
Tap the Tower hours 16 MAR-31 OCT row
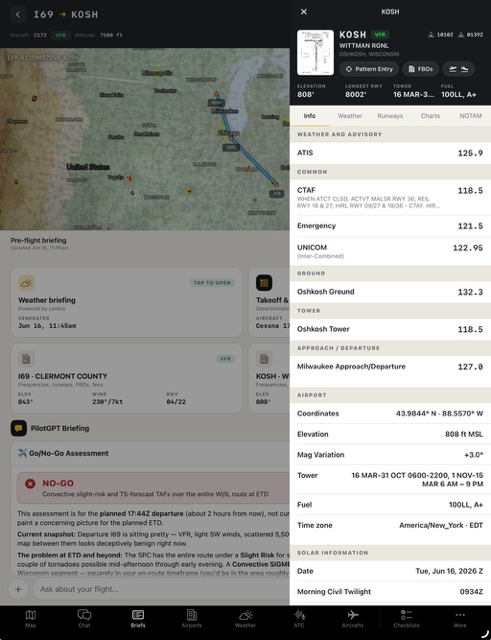390,480
